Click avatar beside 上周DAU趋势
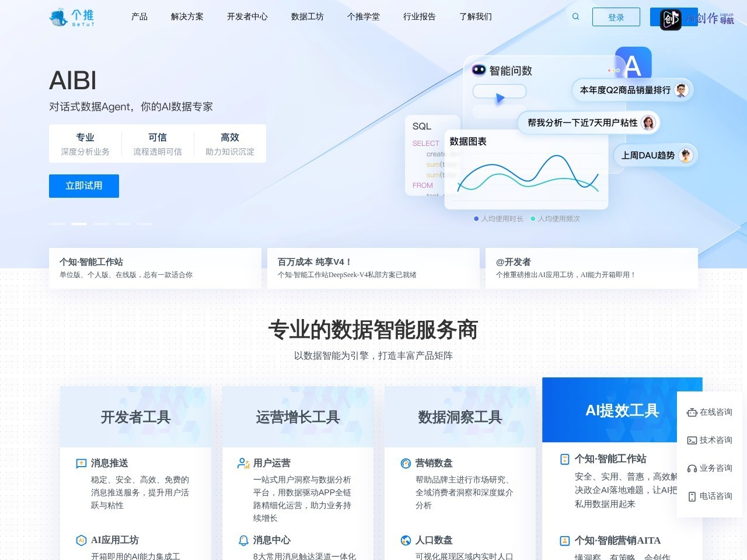This screenshot has height=560, width=747. [686, 155]
